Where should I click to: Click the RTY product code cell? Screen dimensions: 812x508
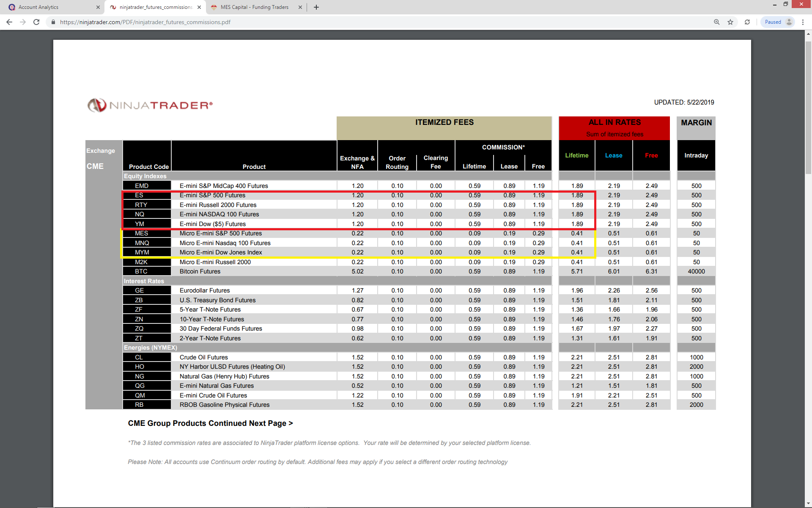click(x=147, y=205)
